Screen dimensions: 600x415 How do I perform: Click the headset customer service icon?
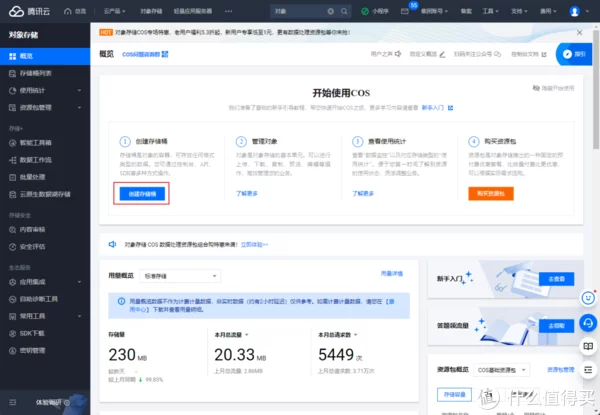point(588,323)
